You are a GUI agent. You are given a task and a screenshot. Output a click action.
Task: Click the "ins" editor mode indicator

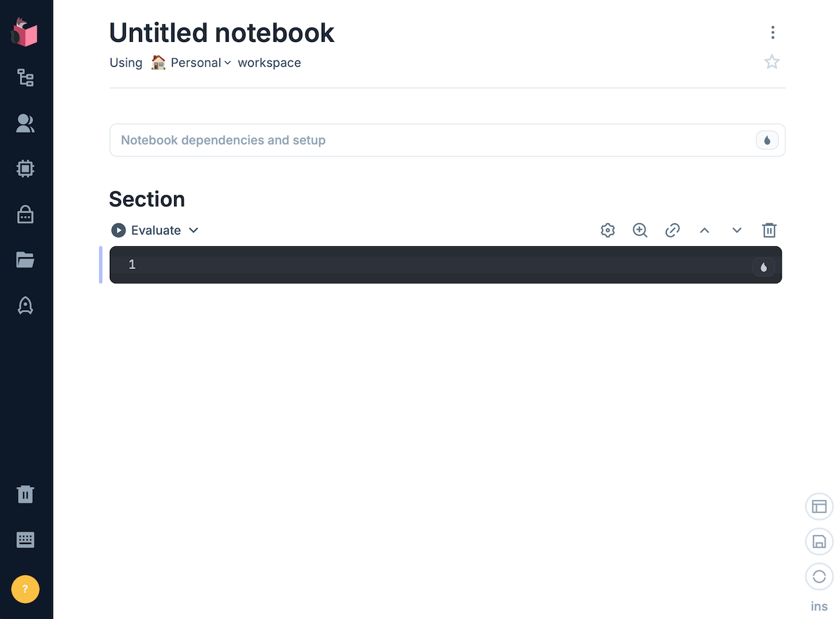(819, 606)
